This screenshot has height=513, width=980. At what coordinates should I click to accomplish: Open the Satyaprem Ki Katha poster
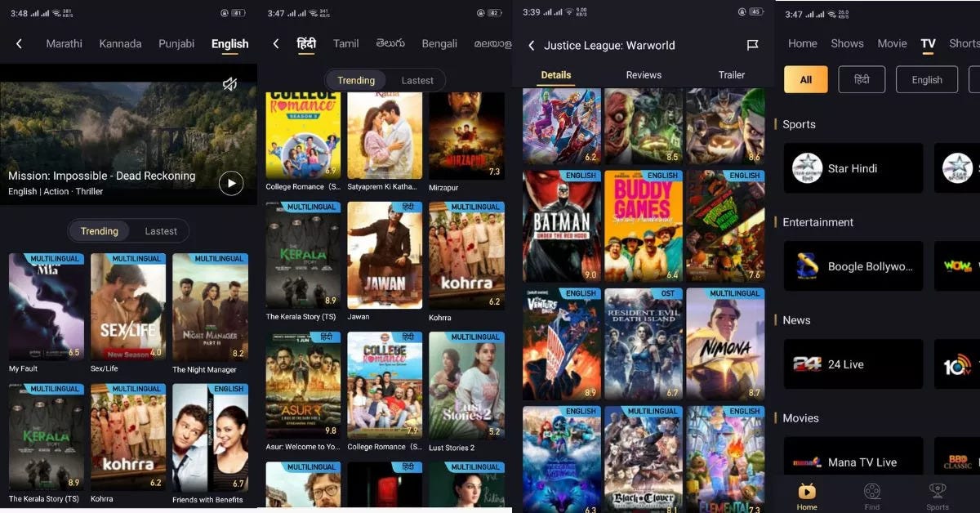(x=385, y=136)
